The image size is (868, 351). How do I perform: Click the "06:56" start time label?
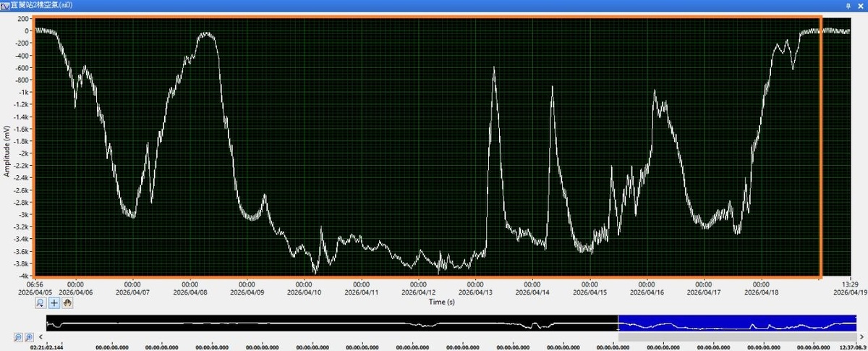35,284
